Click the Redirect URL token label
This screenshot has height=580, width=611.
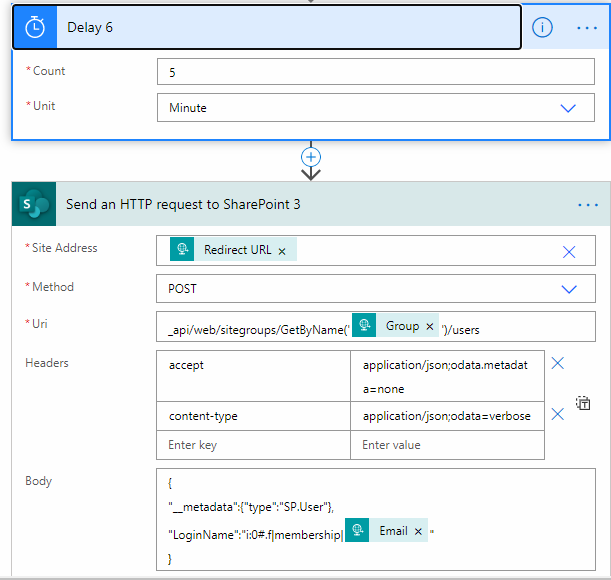pyautogui.click(x=238, y=249)
